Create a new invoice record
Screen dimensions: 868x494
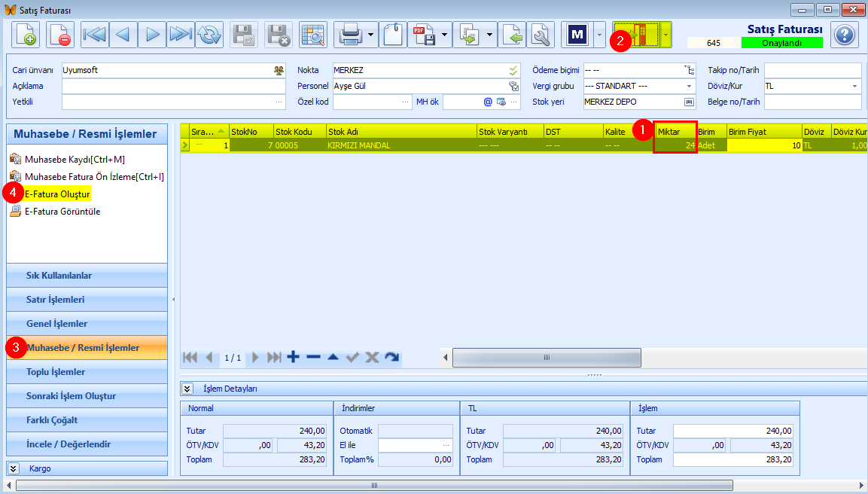point(26,33)
